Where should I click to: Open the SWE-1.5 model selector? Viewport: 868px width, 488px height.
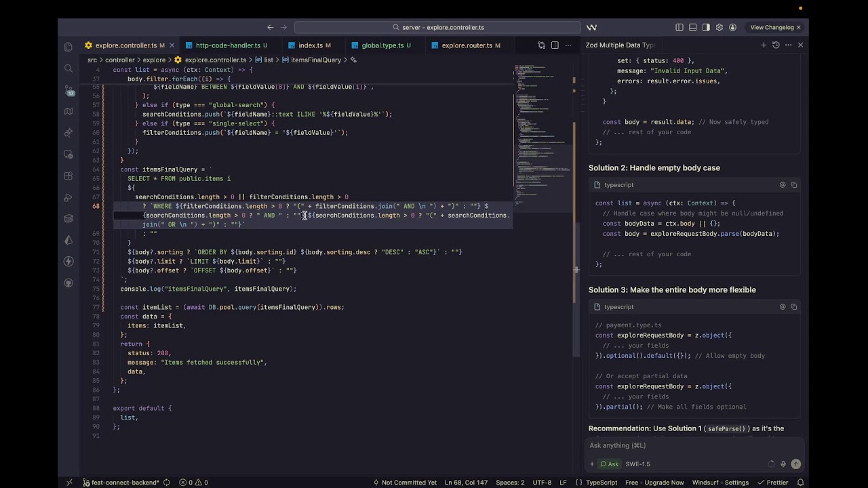(637, 464)
